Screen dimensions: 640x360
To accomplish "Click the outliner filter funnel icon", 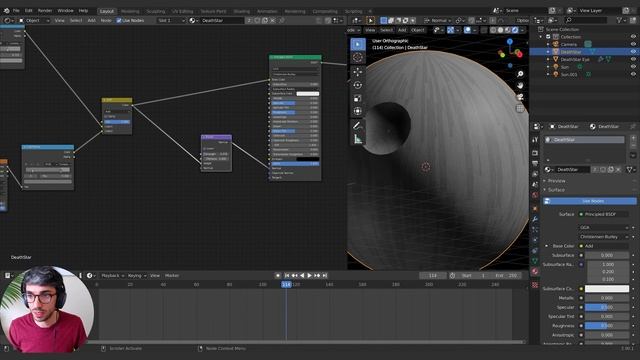I will pos(620,20).
